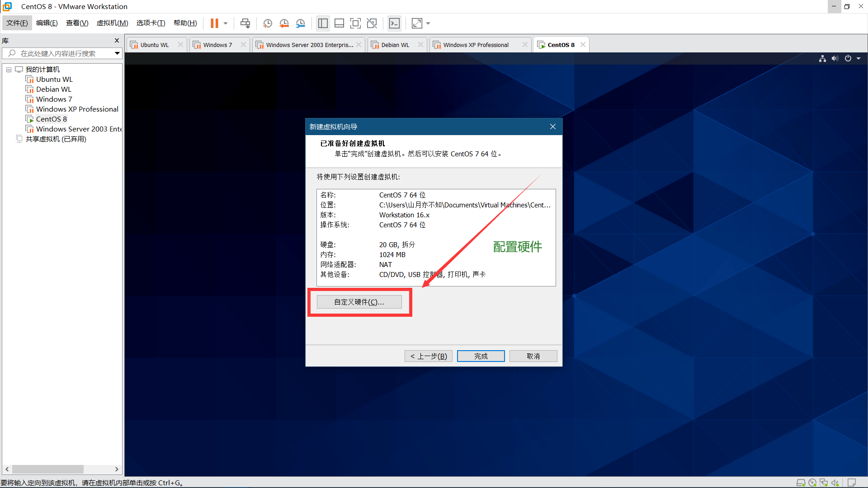Click the guest volume icon in top bar
The height and width of the screenshot is (488, 868).
pos(835,58)
